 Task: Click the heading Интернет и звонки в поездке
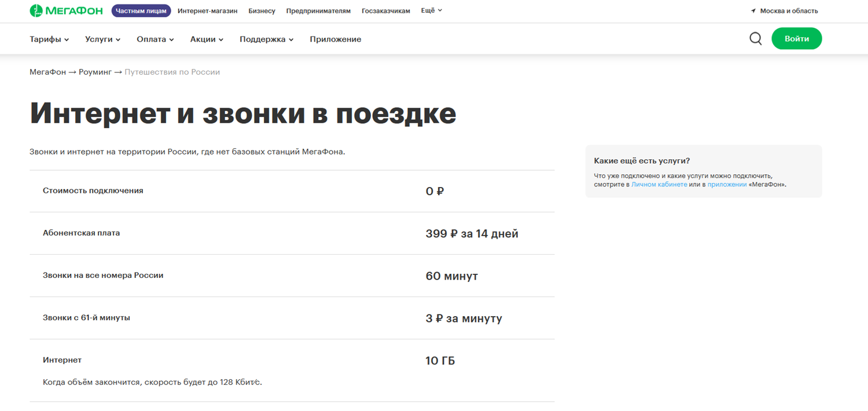click(243, 113)
